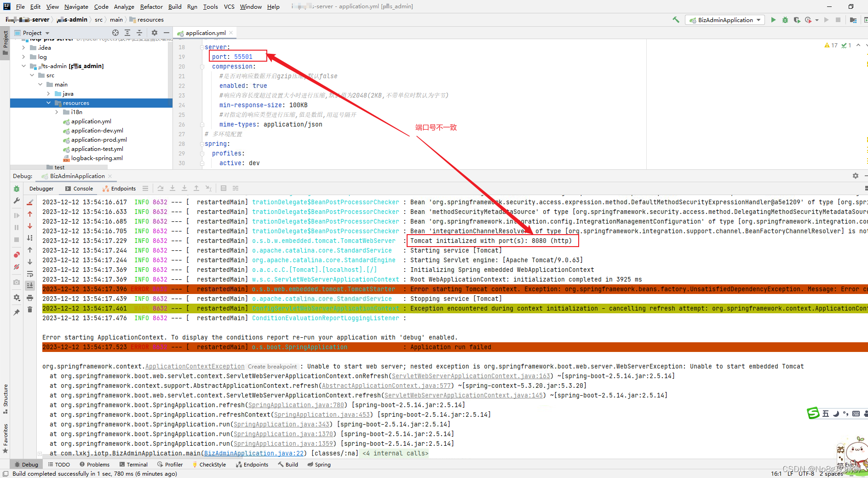Open application-dev.yml in the project tree
The width and height of the screenshot is (868, 478).
tap(97, 130)
